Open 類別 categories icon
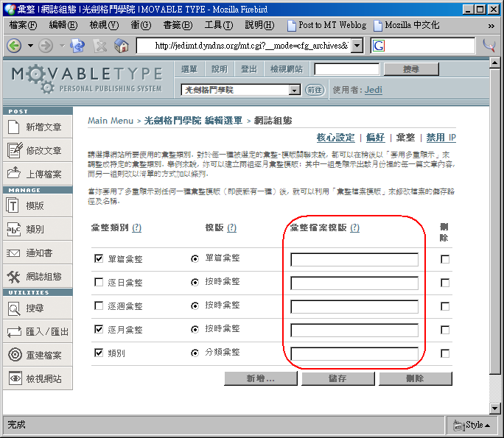This screenshot has width=504, height=438. pos(13,229)
